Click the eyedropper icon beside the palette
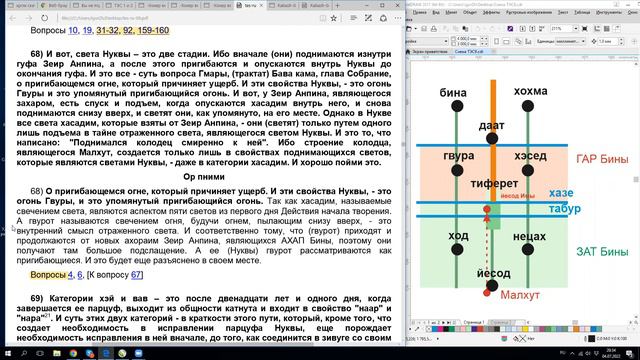640x360 pixels. (417, 329)
